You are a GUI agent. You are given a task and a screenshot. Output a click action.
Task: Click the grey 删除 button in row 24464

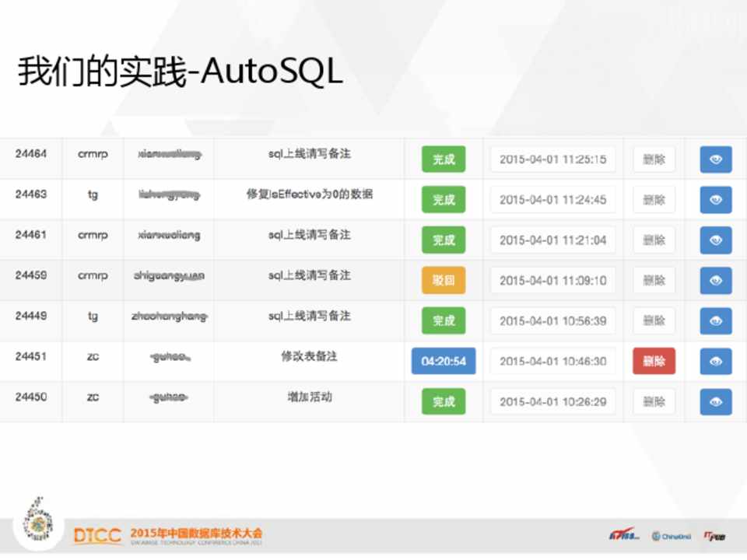(x=654, y=159)
